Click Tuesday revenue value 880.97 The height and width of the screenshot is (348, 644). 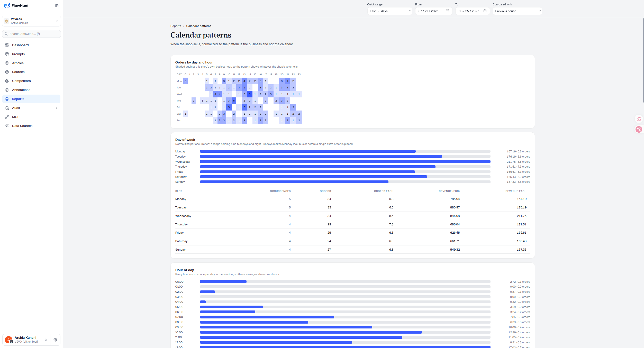(x=455, y=207)
